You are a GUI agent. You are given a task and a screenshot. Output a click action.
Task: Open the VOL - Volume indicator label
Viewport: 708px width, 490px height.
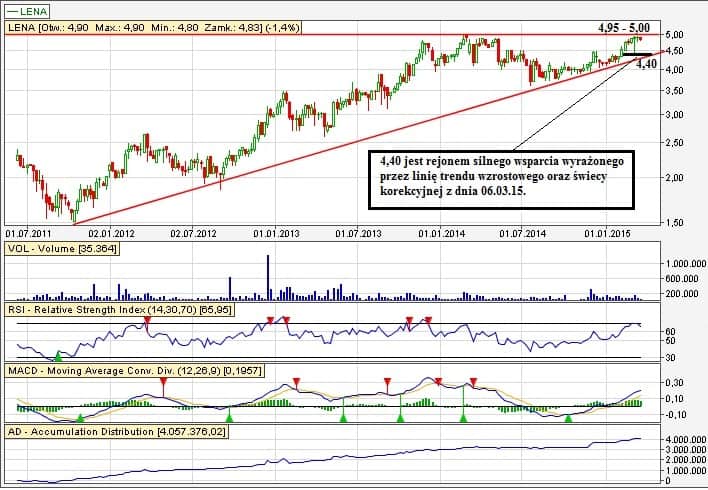tap(63, 249)
